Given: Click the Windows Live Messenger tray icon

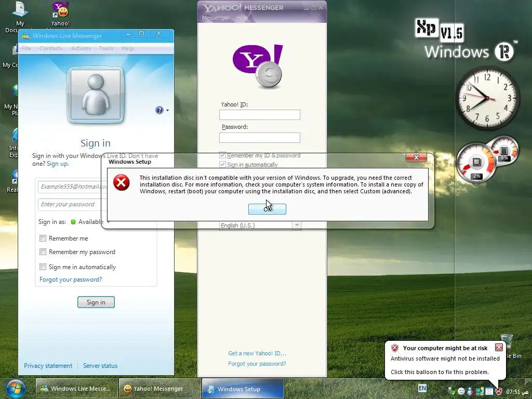Looking at the screenshot, I should (471, 392).
